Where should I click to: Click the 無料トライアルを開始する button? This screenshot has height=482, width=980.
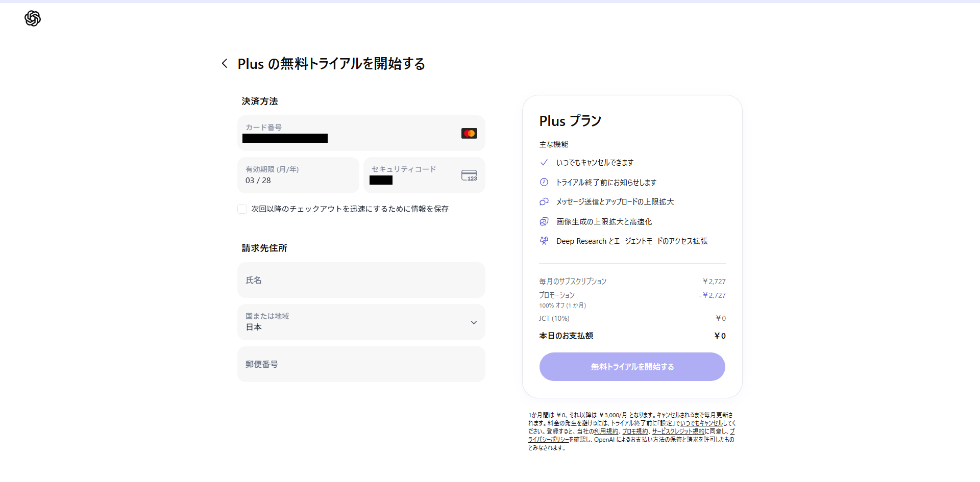[632, 367]
